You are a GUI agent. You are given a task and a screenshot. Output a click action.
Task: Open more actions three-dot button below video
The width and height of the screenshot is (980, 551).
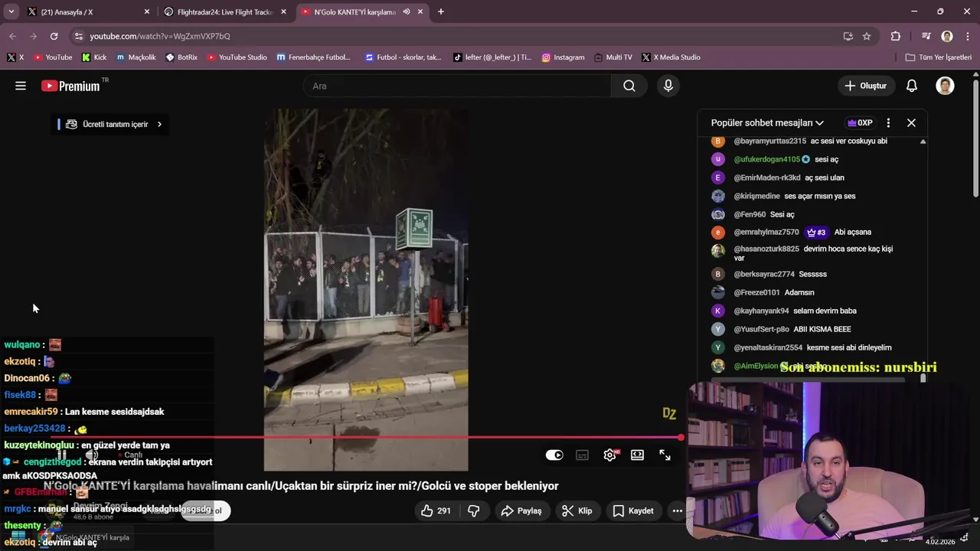click(x=677, y=510)
